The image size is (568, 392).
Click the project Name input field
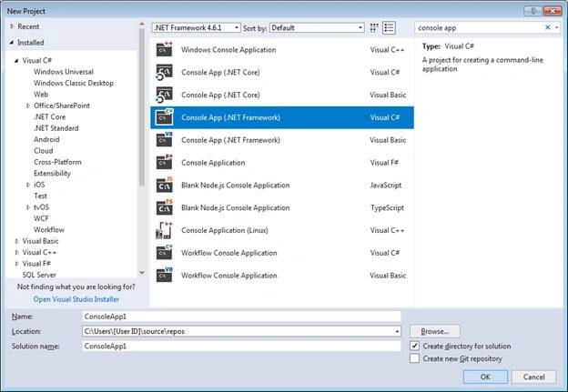[x=241, y=317]
